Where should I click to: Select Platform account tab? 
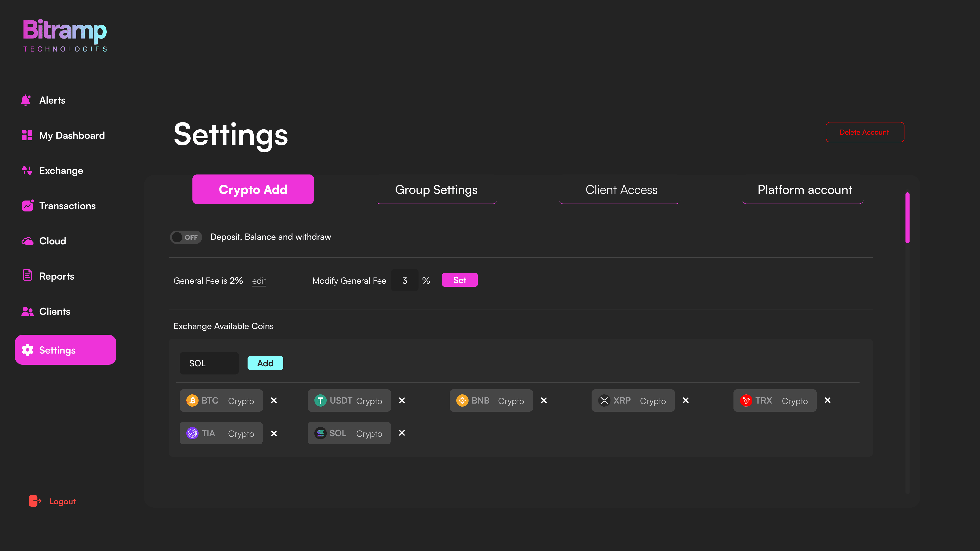(x=804, y=190)
